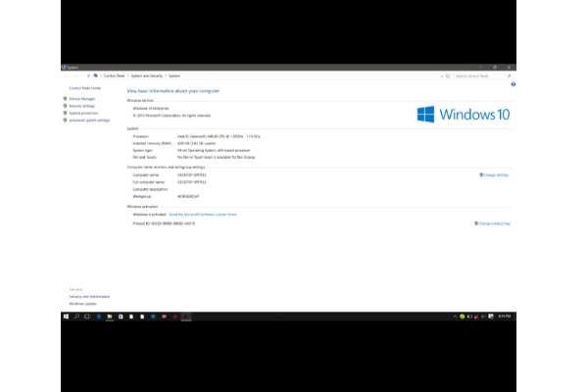This screenshot has height=392, width=588.
Task: Select Control Panel in breadcrumb path
Action: [115, 75]
